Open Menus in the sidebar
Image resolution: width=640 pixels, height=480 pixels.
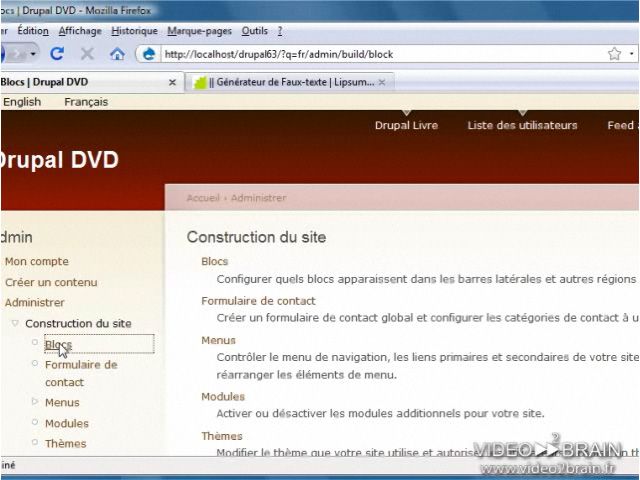pos(62,403)
